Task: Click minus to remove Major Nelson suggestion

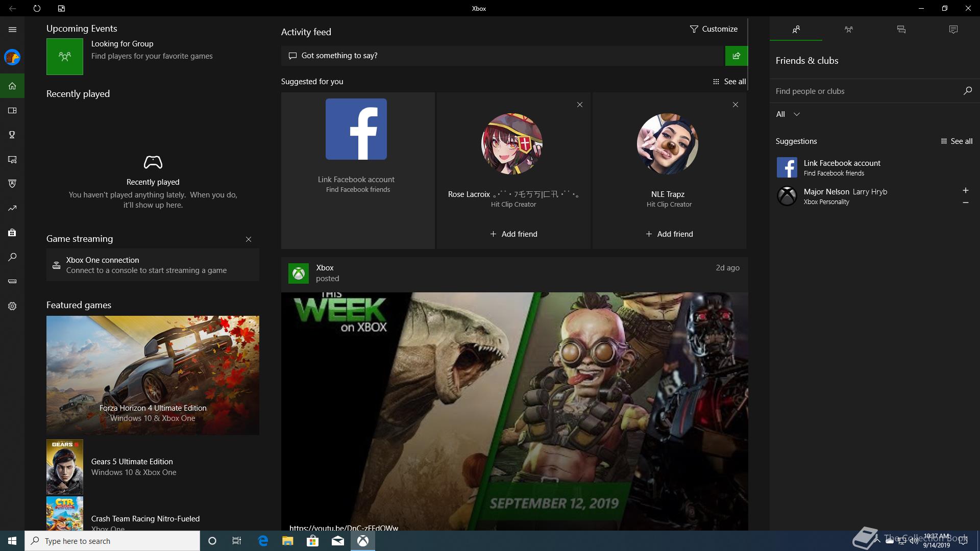Action: [965, 203]
